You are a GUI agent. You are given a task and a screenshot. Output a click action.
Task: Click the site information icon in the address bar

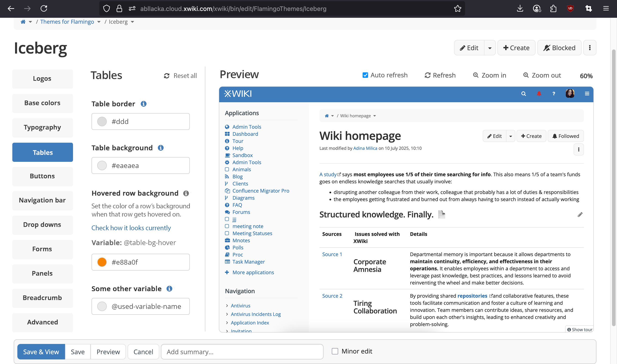(x=132, y=9)
